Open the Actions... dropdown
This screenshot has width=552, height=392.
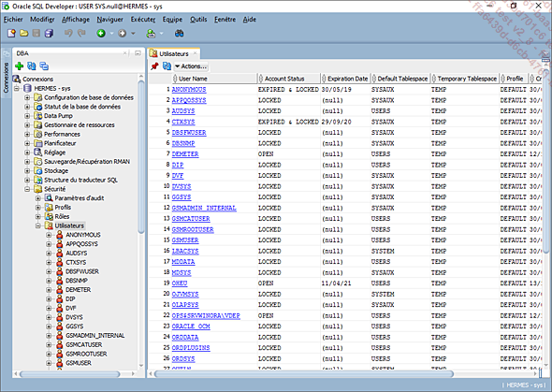tap(191, 66)
